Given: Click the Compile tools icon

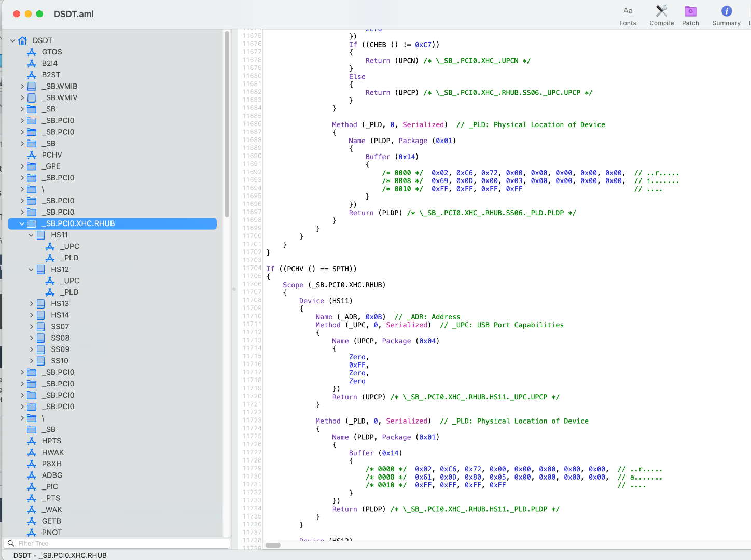Looking at the screenshot, I should [661, 11].
